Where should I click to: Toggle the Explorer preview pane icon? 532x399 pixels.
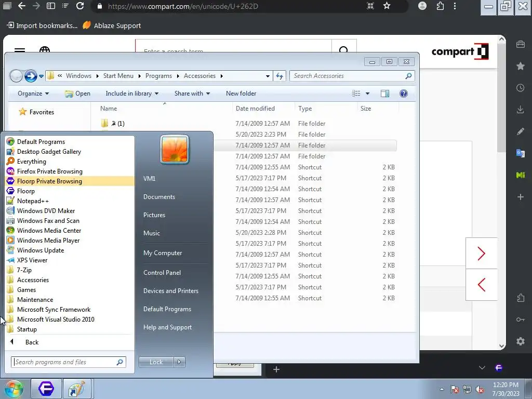coord(385,94)
